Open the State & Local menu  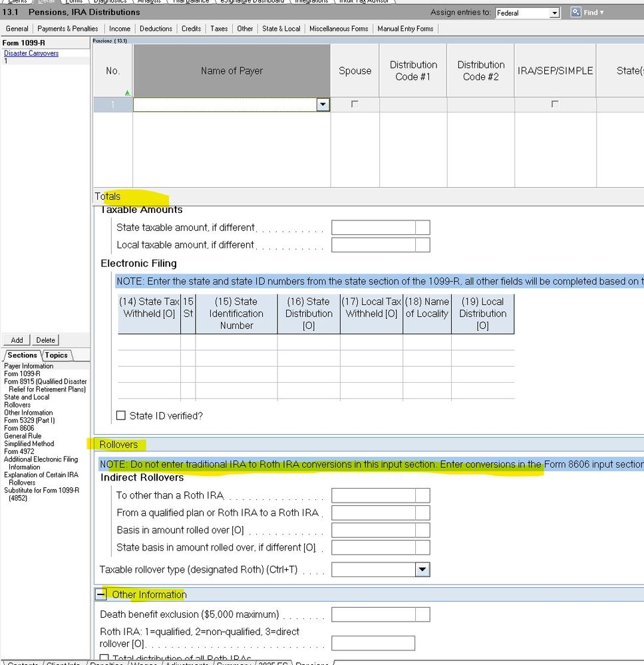coord(281,29)
